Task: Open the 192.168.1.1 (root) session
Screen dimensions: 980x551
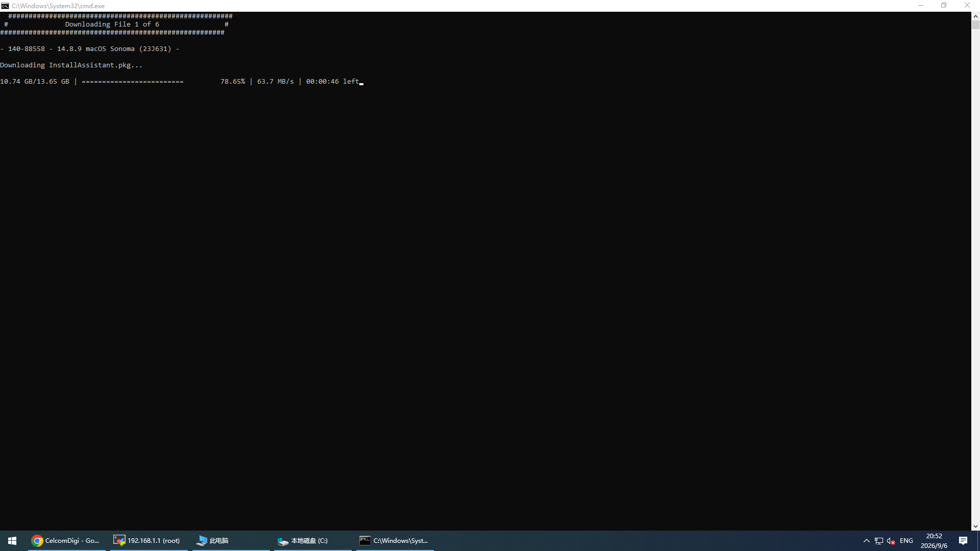Action: pos(149,541)
